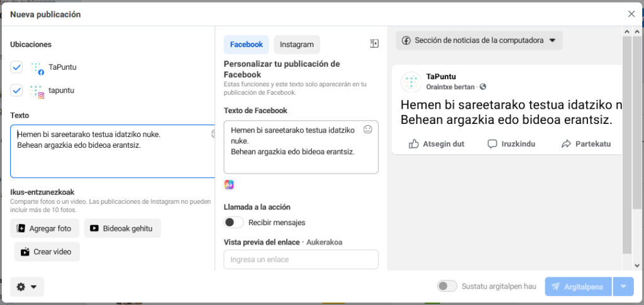Uncheck the TaPuntu Facebook page checkbox
Screen dimensions: 644x305
pos(16,67)
